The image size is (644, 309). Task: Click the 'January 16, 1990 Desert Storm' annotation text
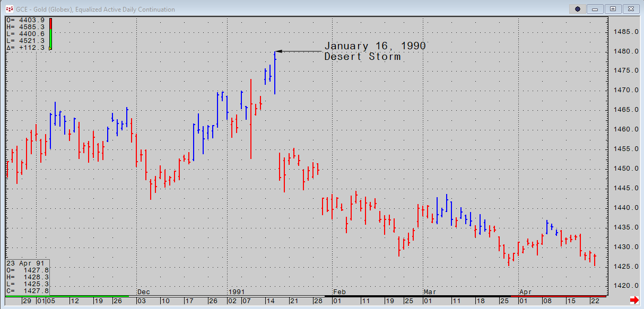click(x=375, y=51)
